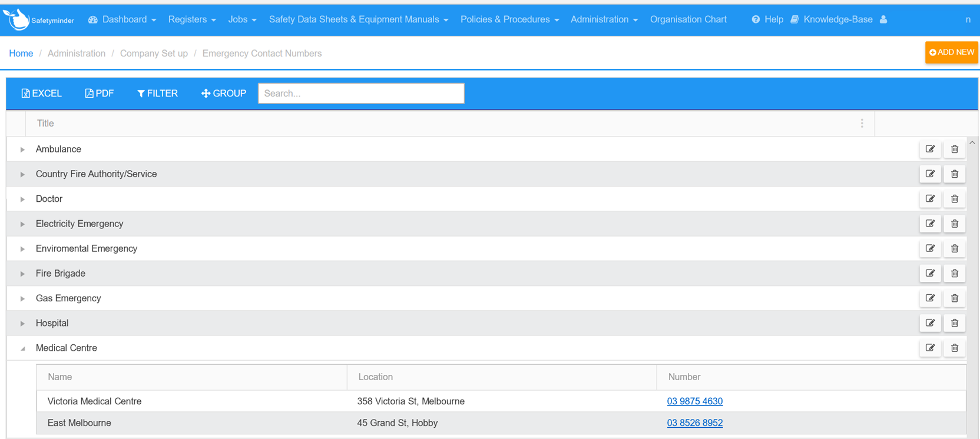Image resolution: width=980 pixels, height=439 pixels.
Task: Open the Filter options
Action: coord(157,94)
